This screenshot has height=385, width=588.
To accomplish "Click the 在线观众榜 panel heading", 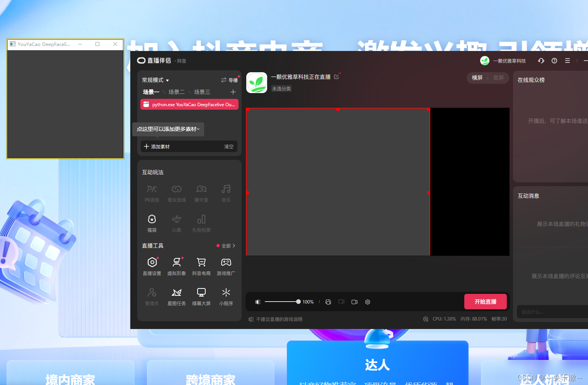I will 531,80.
